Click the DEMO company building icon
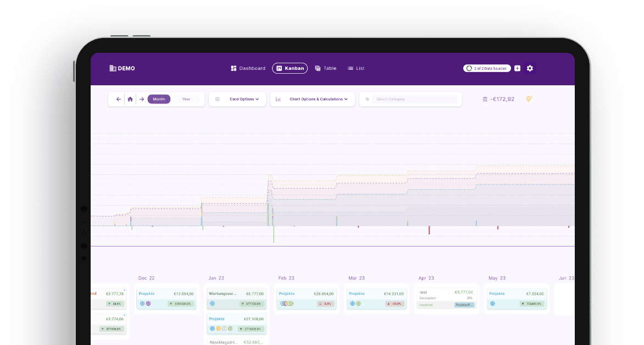This screenshot has height=345, width=644. [x=113, y=68]
